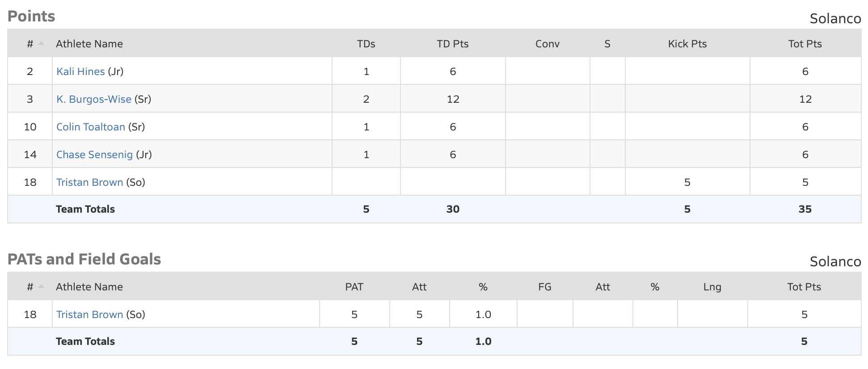
Task: Sort by Kick Pts column header
Action: (687, 44)
